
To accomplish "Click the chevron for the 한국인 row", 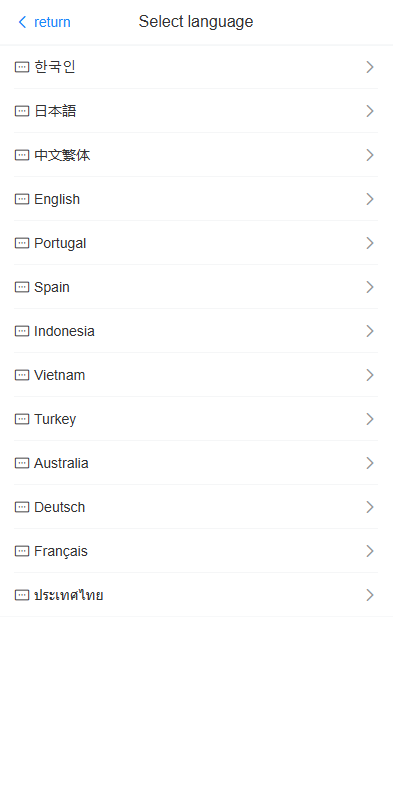I will click(370, 67).
